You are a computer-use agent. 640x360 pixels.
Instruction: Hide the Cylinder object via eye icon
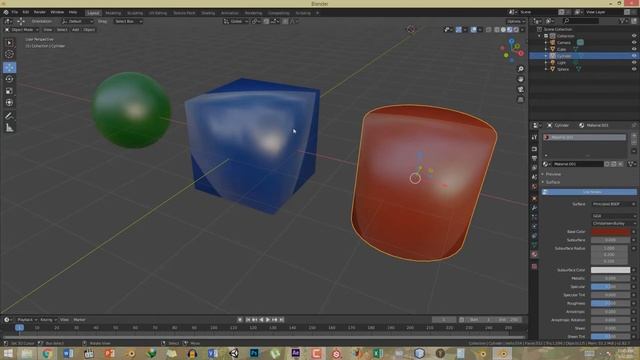point(634,56)
